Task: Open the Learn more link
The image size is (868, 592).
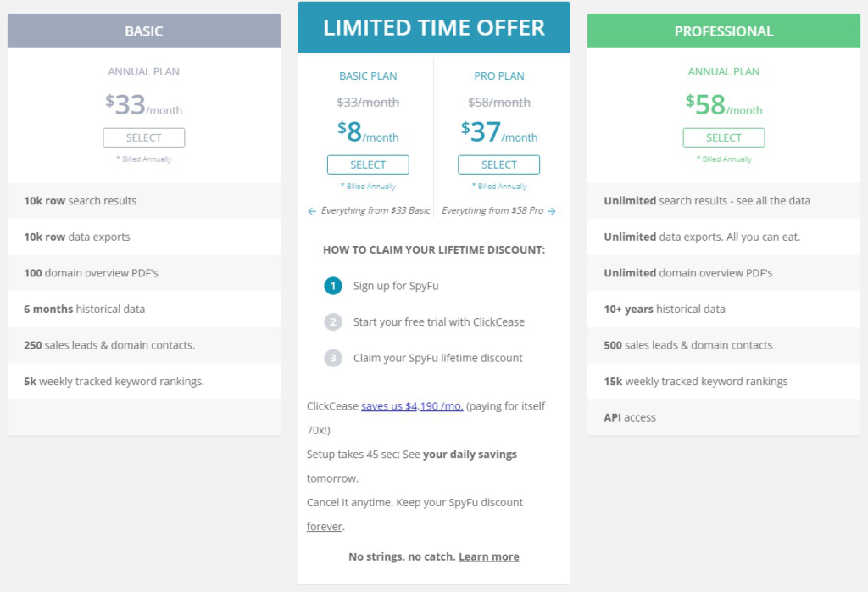Action: [x=489, y=556]
